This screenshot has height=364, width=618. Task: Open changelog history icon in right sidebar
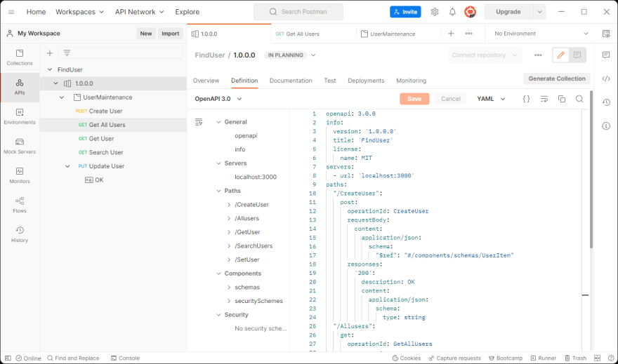pyautogui.click(x=606, y=102)
